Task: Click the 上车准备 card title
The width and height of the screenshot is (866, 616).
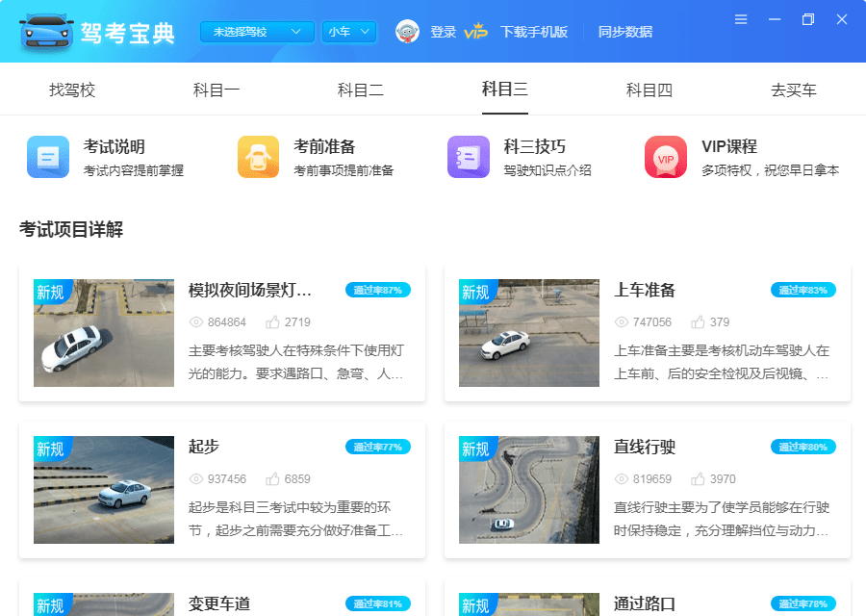Action: pyautogui.click(x=645, y=290)
